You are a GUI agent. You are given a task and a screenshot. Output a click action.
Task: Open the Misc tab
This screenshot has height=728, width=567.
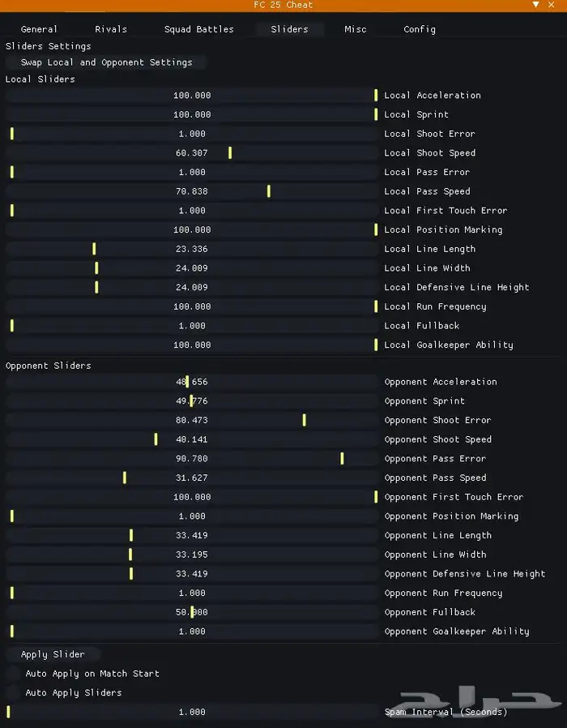pyautogui.click(x=355, y=29)
